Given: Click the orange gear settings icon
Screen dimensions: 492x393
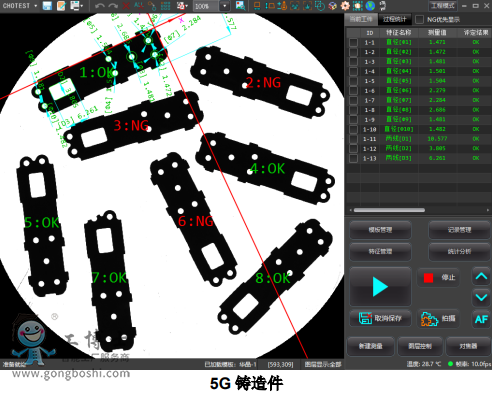Looking at the screenshot, I should (345, 5).
